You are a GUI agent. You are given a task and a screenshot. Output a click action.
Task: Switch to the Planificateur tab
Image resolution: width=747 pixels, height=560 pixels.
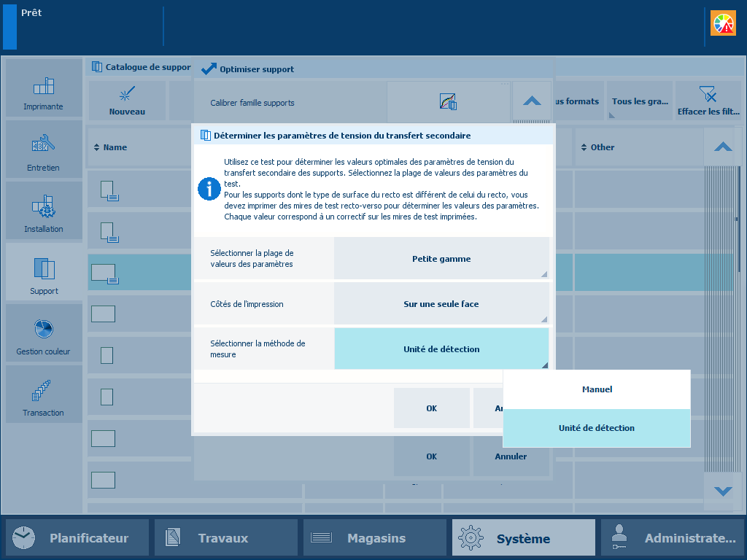click(x=77, y=538)
